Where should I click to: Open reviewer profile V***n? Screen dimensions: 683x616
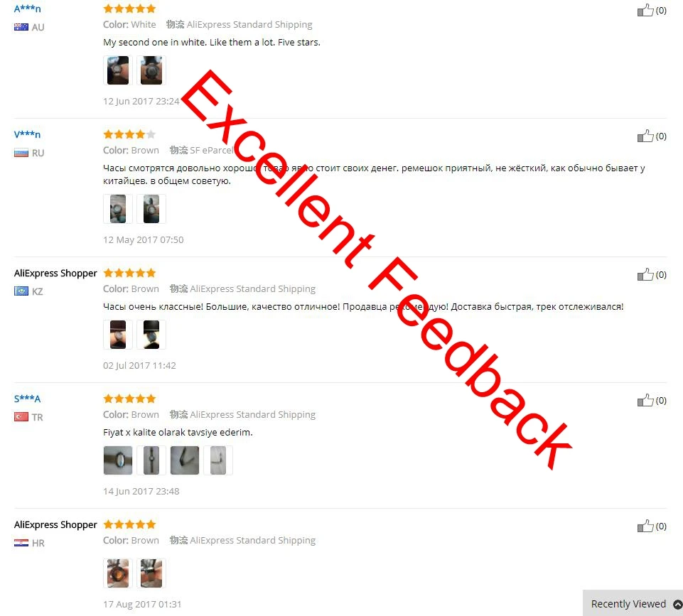[x=27, y=134]
